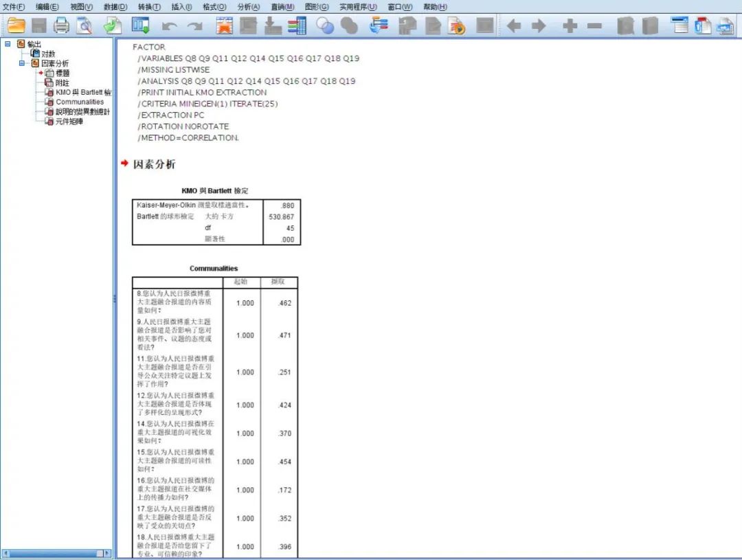Screen dimensions: 742x560
Task: Click the Print icon in toolbar
Action: pos(62,26)
